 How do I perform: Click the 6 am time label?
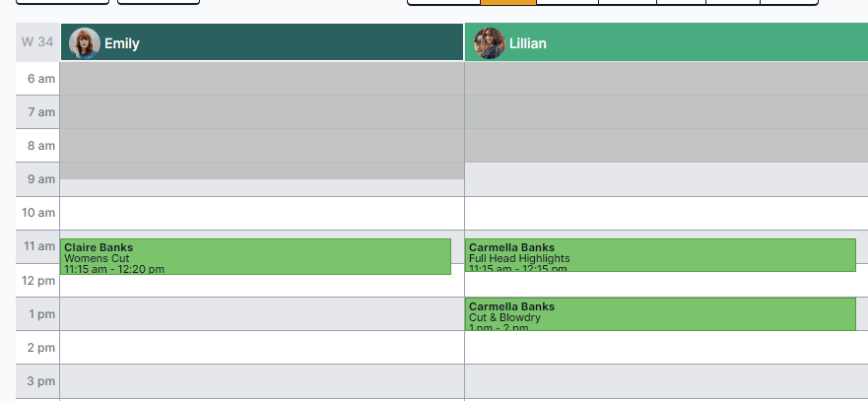42,79
